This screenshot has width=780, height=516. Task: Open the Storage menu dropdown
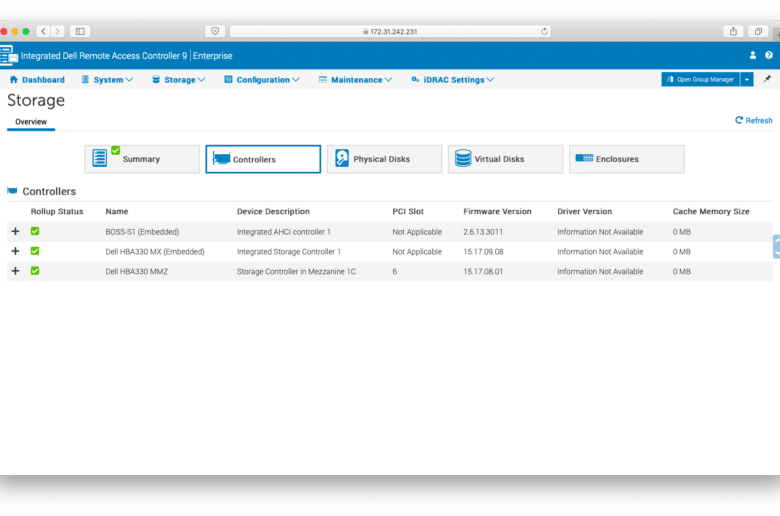179,80
